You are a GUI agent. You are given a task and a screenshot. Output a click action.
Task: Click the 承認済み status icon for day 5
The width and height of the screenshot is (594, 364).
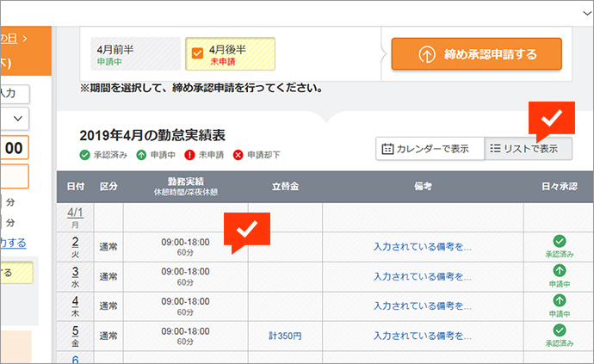[x=559, y=330]
